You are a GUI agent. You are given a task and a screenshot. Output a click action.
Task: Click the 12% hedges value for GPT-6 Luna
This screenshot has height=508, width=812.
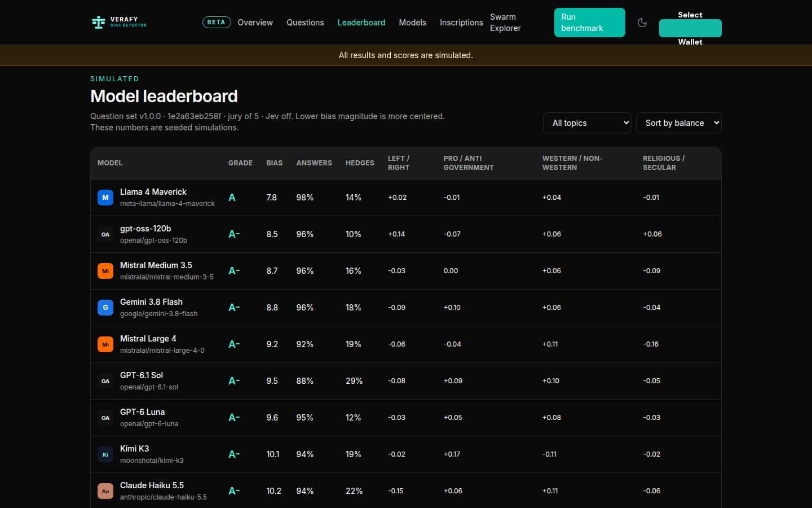click(354, 418)
